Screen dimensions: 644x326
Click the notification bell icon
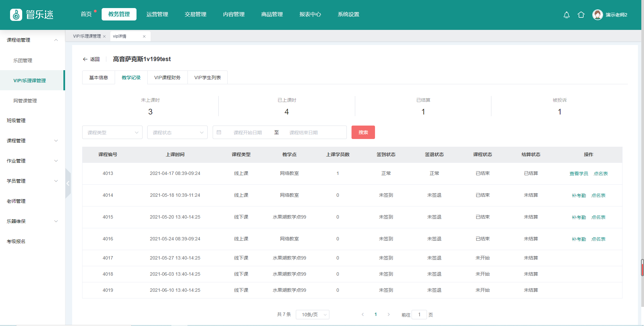567,15
